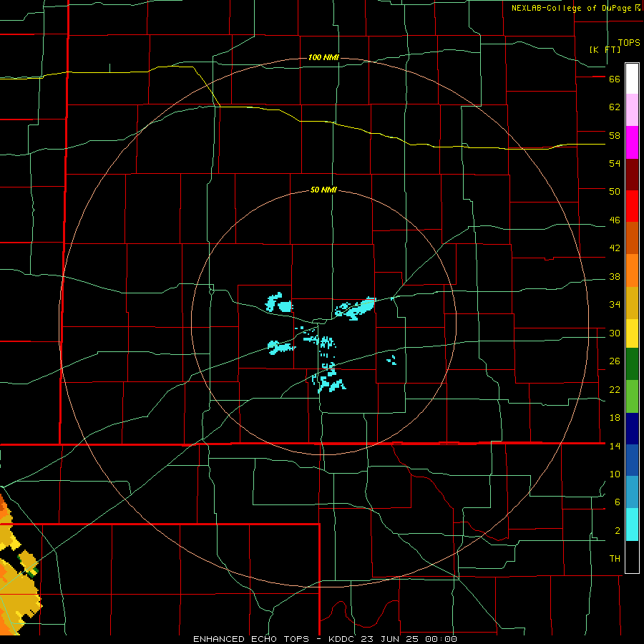Select the medium blue legend swatch
Screen dimensions: 644x644
[x=632, y=460]
